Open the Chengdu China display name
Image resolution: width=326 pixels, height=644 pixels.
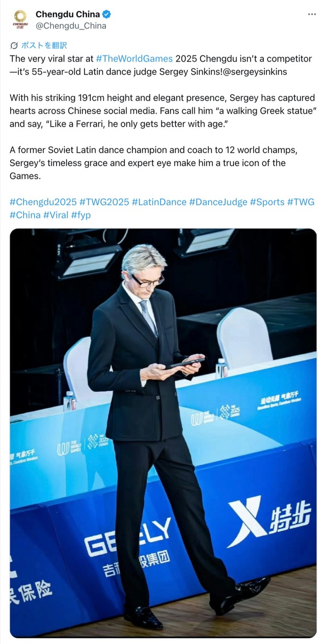(x=68, y=15)
